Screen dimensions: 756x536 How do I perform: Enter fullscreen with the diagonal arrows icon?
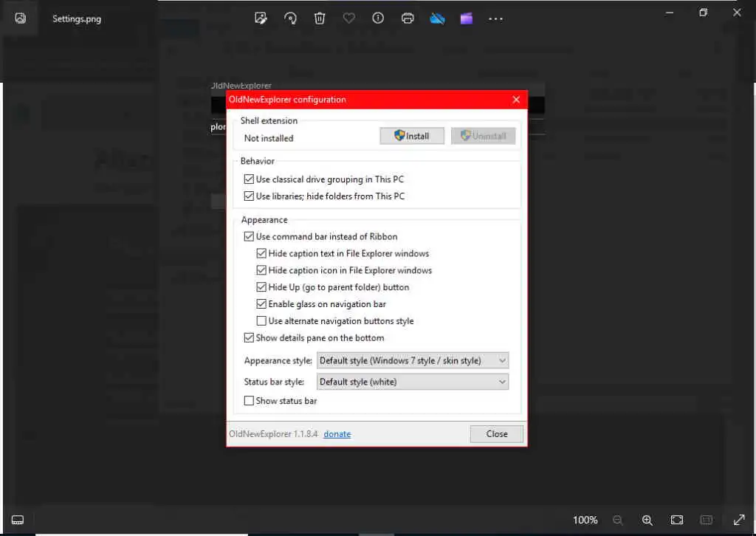[x=739, y=520]
